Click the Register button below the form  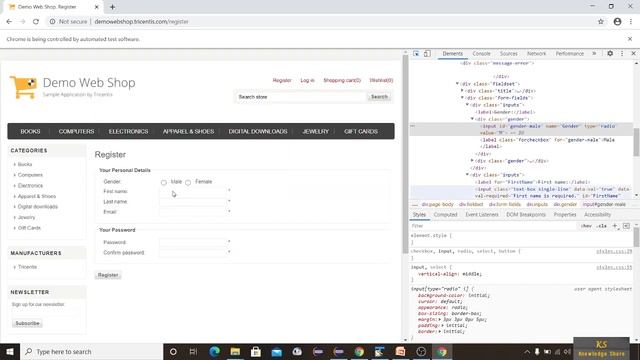108,275
